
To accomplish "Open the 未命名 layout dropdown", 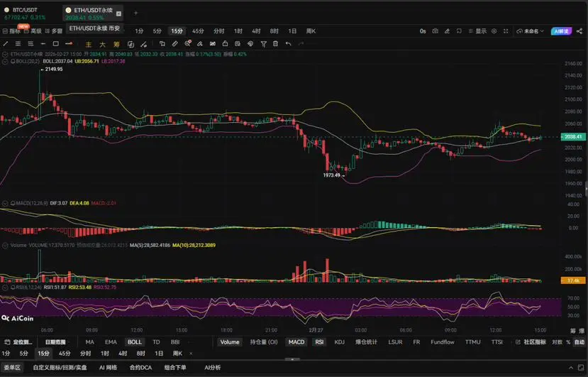I will (x=530, y=31).
